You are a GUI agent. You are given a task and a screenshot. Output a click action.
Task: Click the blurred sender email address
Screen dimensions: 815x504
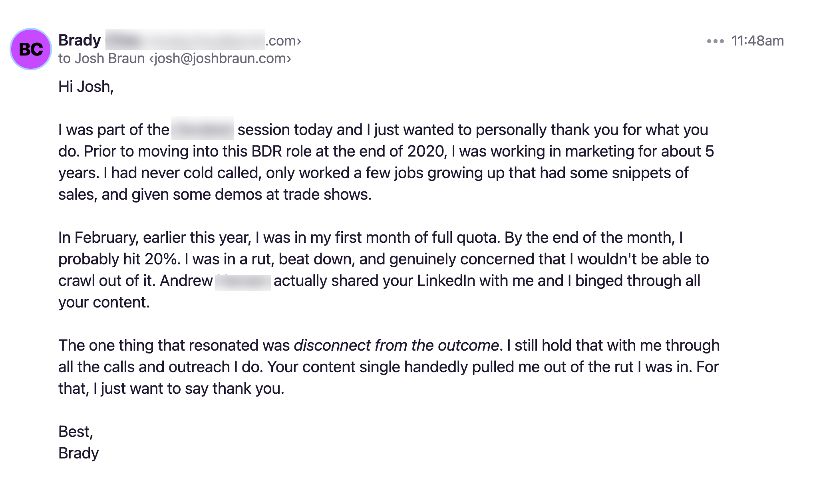pyautogui.click(x=185, y=40)
